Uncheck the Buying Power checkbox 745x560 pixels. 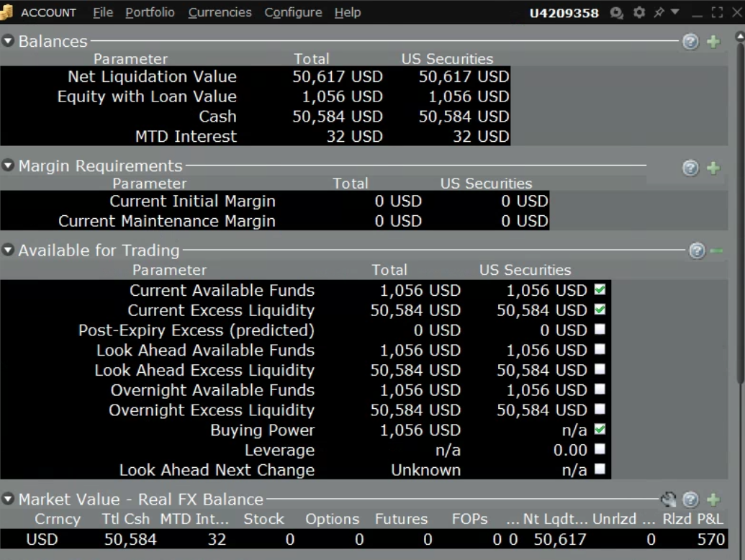pyautogui.click(x=600, y=430)
